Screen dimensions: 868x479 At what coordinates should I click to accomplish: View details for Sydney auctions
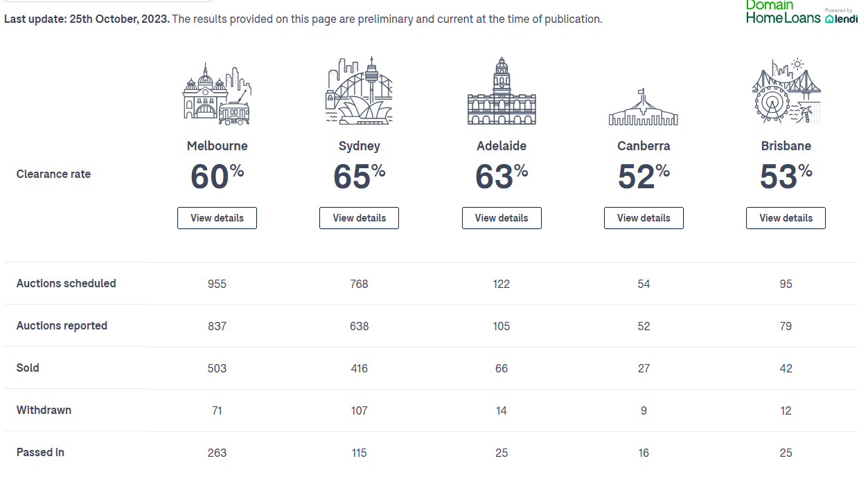pos(359,218)
